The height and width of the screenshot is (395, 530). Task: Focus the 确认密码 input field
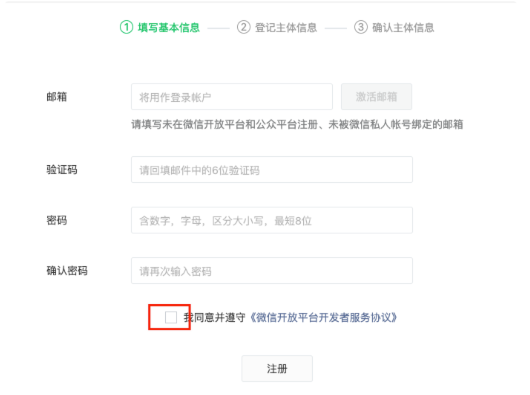[272, 271]
